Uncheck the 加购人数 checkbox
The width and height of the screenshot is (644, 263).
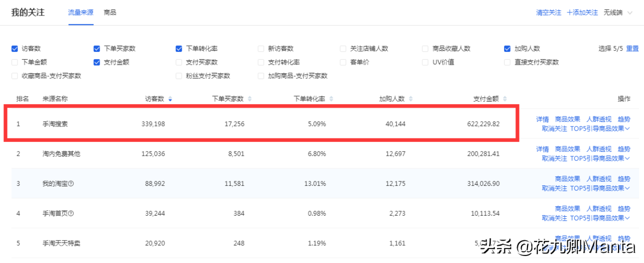pyautogui.click(x=508, y=49)
